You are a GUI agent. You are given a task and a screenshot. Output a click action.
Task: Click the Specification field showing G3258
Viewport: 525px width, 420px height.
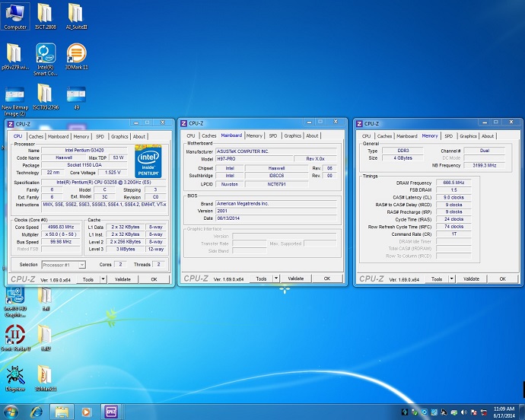click(x=103, y=183)
